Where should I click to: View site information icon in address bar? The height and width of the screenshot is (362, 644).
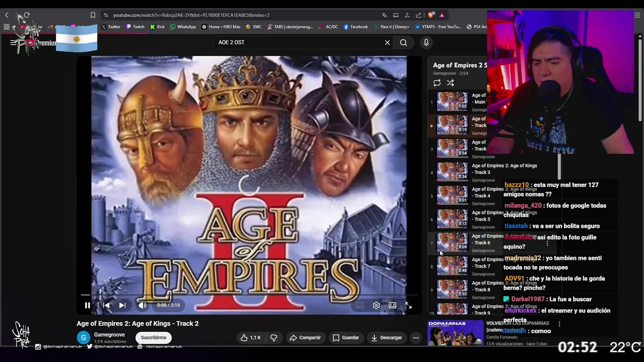106,15
